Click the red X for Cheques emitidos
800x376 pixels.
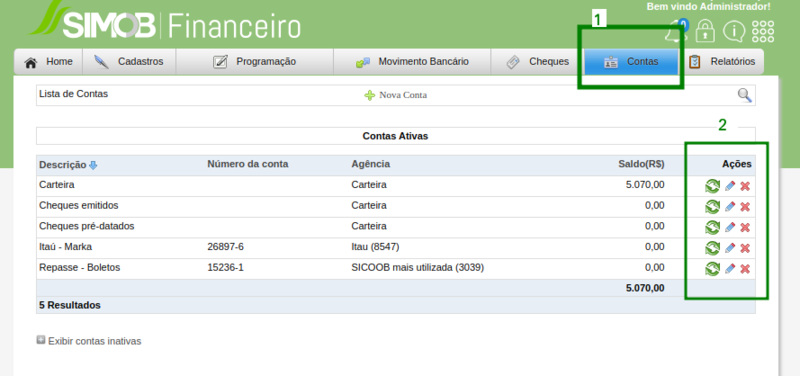(x=745, y=207)
